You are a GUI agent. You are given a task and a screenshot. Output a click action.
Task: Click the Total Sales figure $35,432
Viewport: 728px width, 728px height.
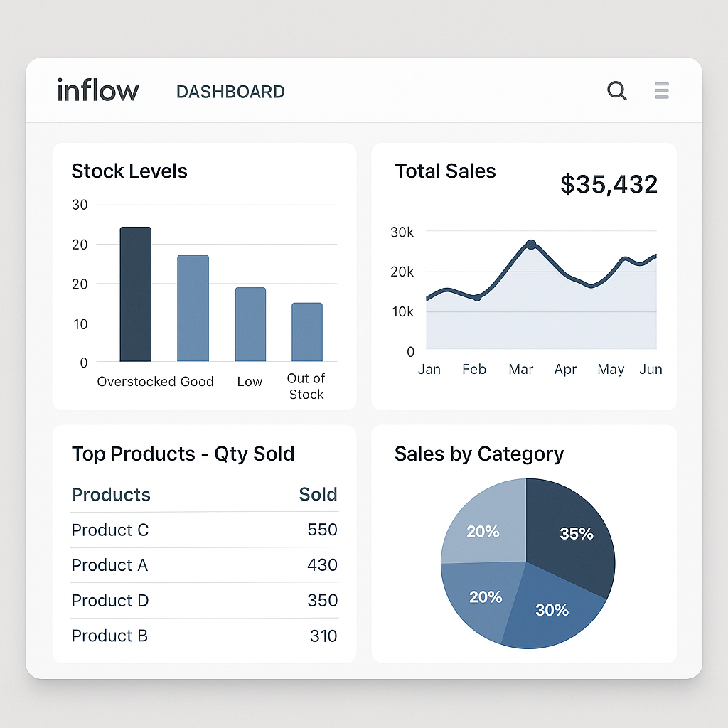[x=609, y=184]
